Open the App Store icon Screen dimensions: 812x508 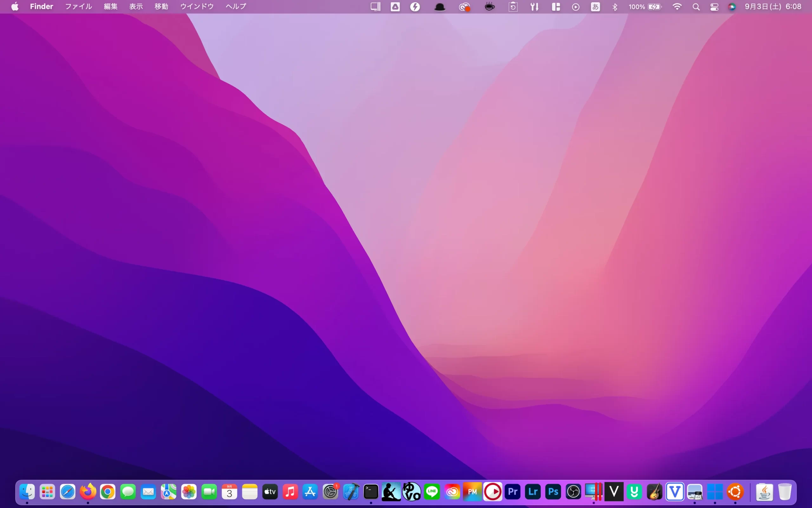311,492
